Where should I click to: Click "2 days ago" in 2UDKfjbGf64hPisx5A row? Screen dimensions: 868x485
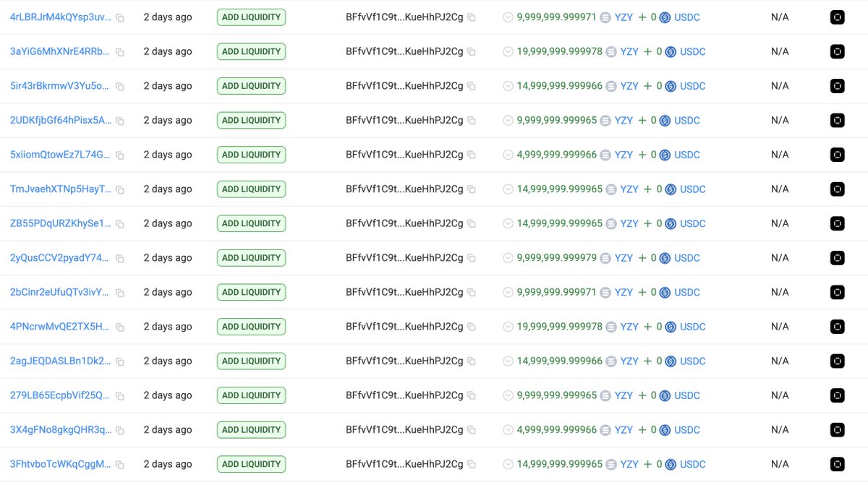[168, 120]
